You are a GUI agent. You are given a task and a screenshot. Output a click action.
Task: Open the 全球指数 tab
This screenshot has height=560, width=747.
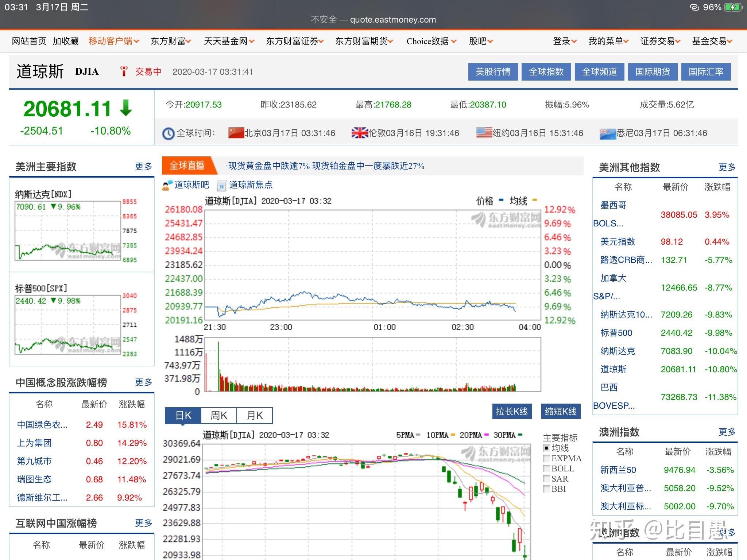point(546,71)
